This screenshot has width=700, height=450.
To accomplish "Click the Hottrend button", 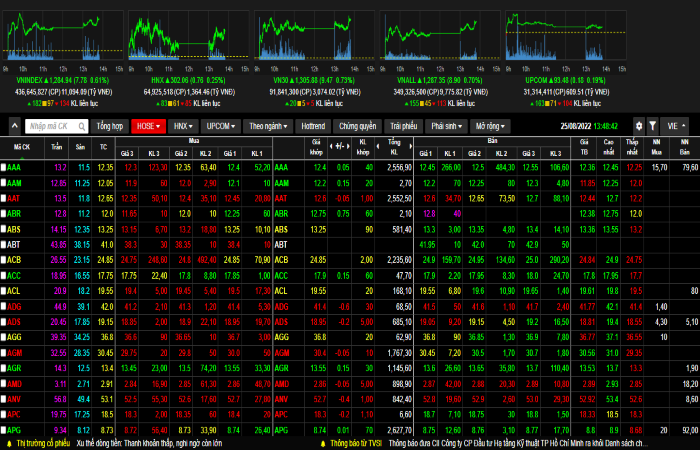I will 313,127.
